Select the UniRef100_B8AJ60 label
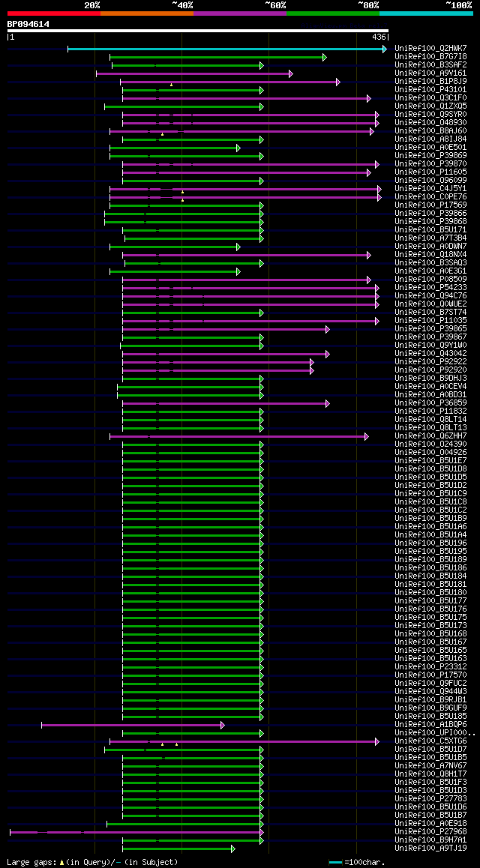Viewport: 480px width, 868px height. [430, 131]
